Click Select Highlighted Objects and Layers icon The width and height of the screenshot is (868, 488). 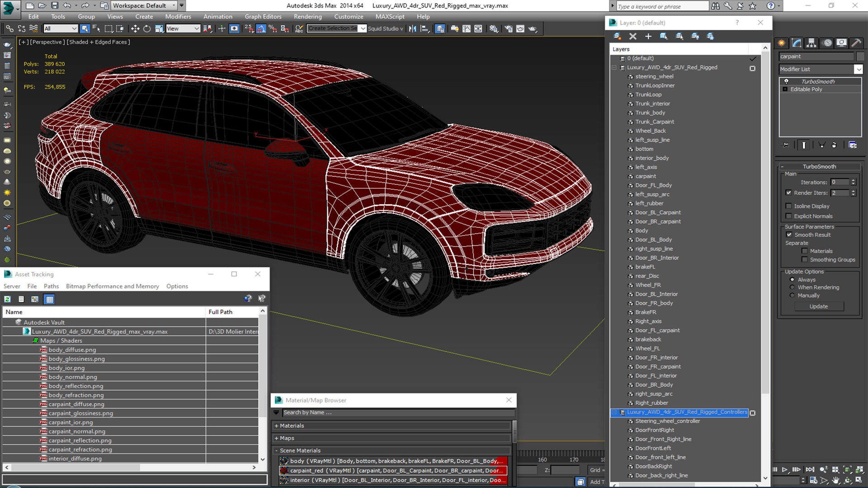tap(664, 36)
